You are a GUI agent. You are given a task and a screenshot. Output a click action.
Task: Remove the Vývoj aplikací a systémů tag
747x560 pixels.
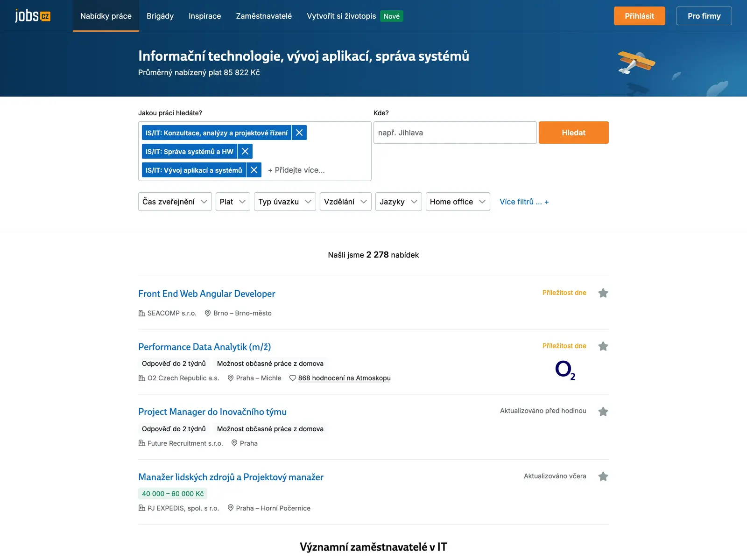click(254, 170)
